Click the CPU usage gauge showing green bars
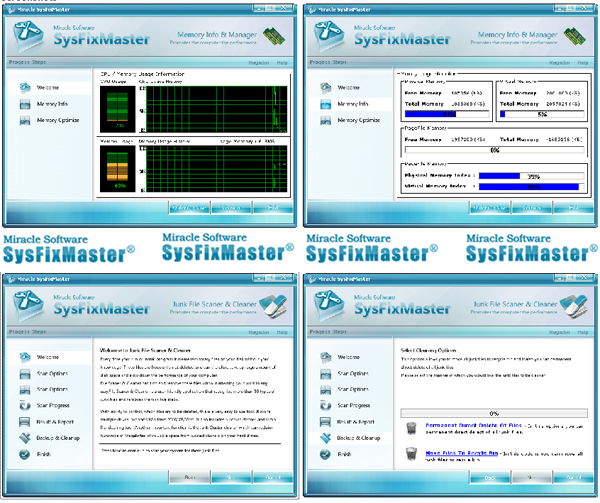The image size is (600, 503). click(x=117, y=109)
